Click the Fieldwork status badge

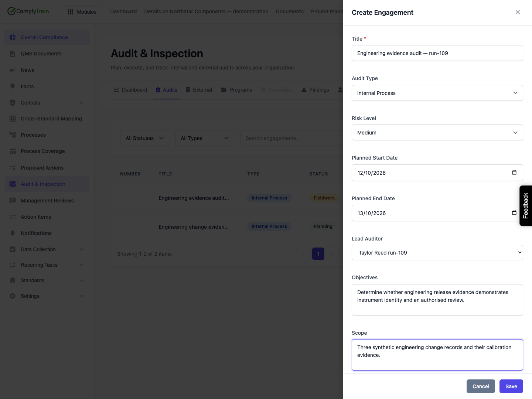[x=324, y=198]
